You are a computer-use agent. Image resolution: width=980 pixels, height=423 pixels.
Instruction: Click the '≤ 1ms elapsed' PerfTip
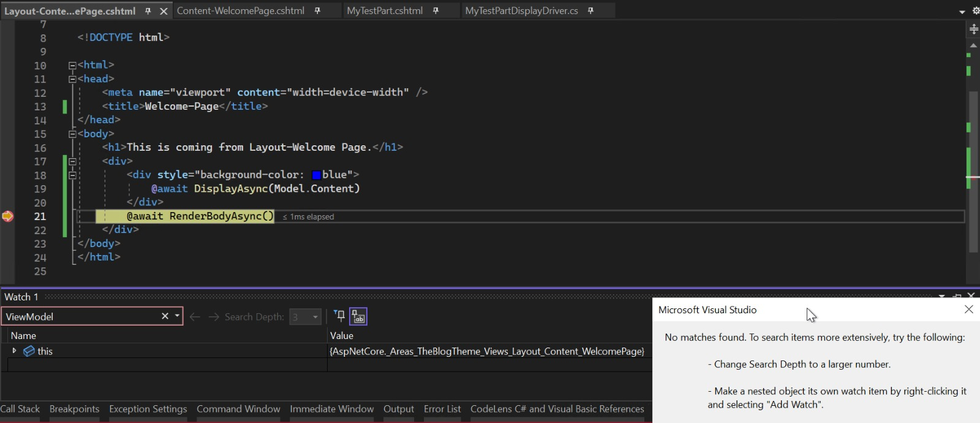[308, 217]
